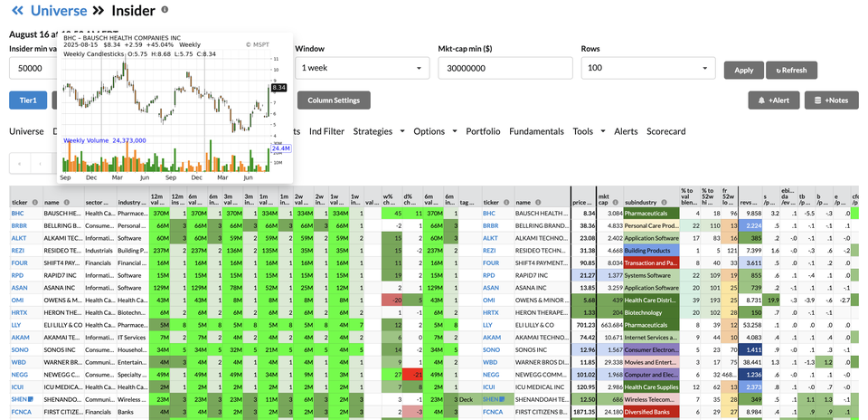
Task: Select the Tier1 button
Action: coord(28,100)
